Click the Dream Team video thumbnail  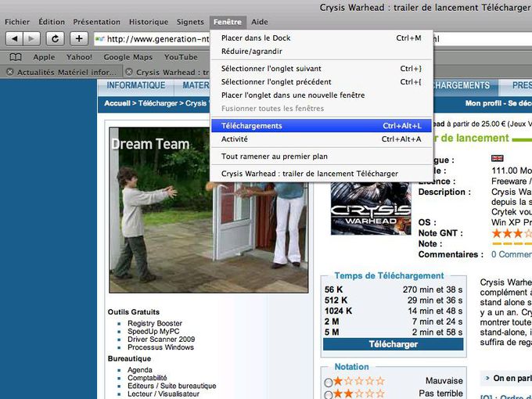[208, 210]
